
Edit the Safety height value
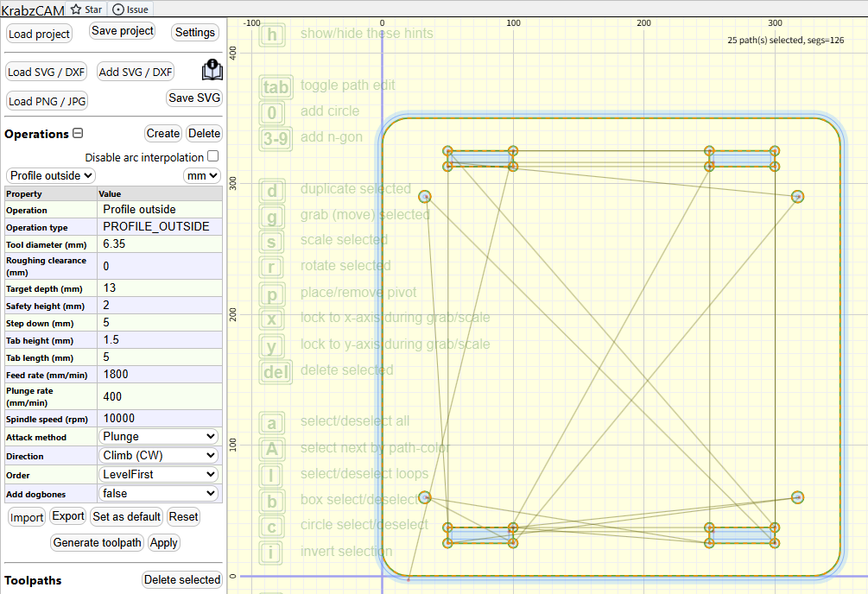(160, 305)
